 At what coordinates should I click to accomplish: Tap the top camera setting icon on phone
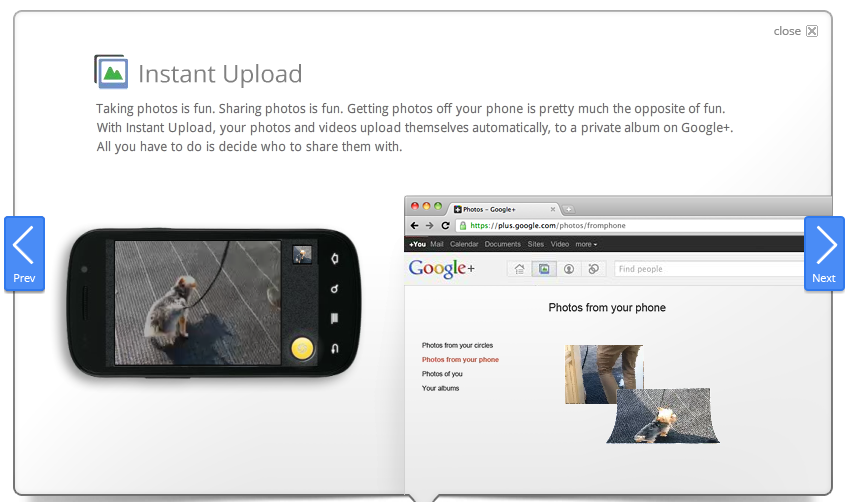coord(335,259)
